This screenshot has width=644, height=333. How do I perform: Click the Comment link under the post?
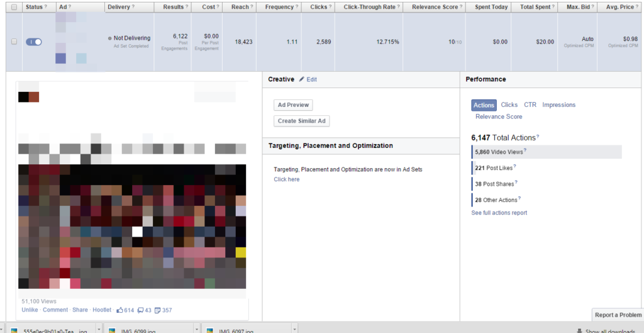point(55,310)
